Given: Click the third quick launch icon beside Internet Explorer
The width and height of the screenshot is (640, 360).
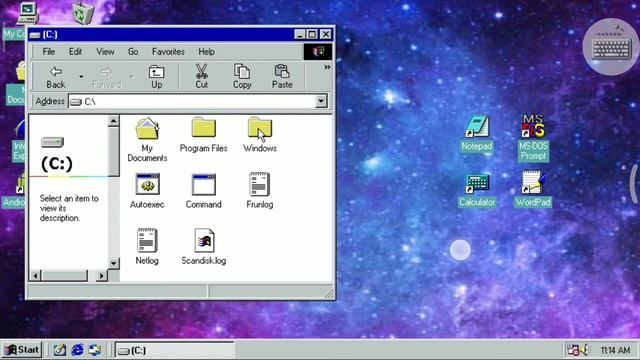Looking at the screenshot, I should pyautogui.click(x=95, y=350).
